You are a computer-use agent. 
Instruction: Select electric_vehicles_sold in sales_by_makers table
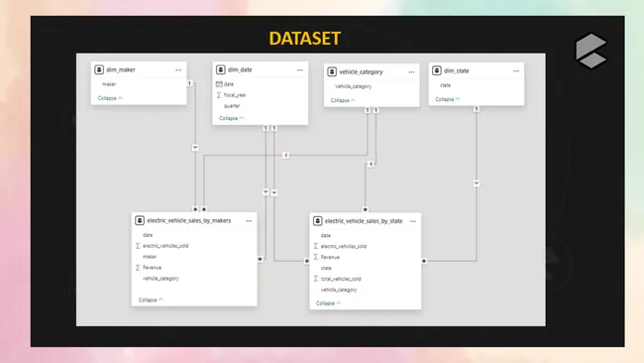pos(165,245)
